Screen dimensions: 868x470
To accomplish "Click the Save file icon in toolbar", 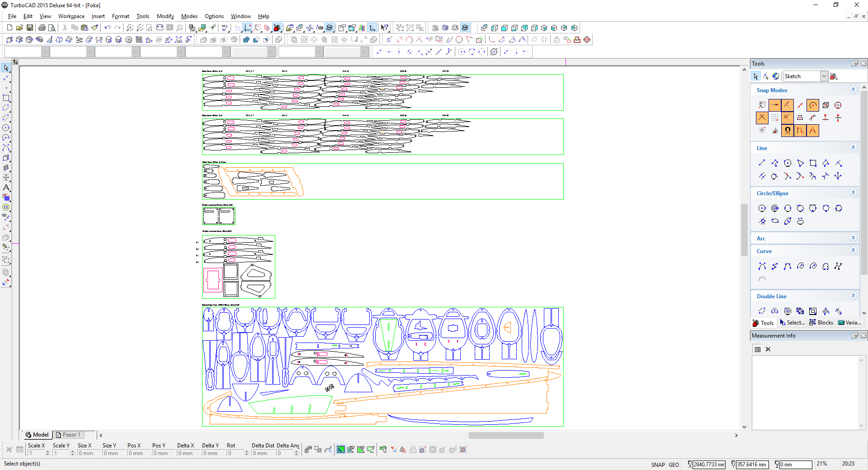I will [29, 28].
